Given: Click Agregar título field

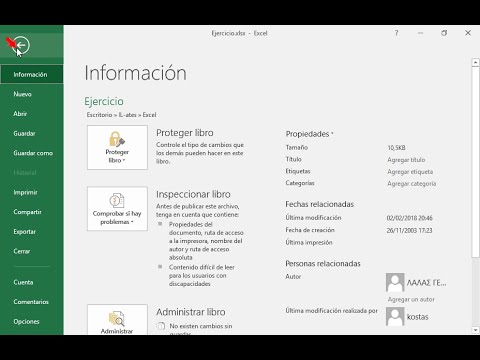Looking at the screenshot, I should (406, 160).
